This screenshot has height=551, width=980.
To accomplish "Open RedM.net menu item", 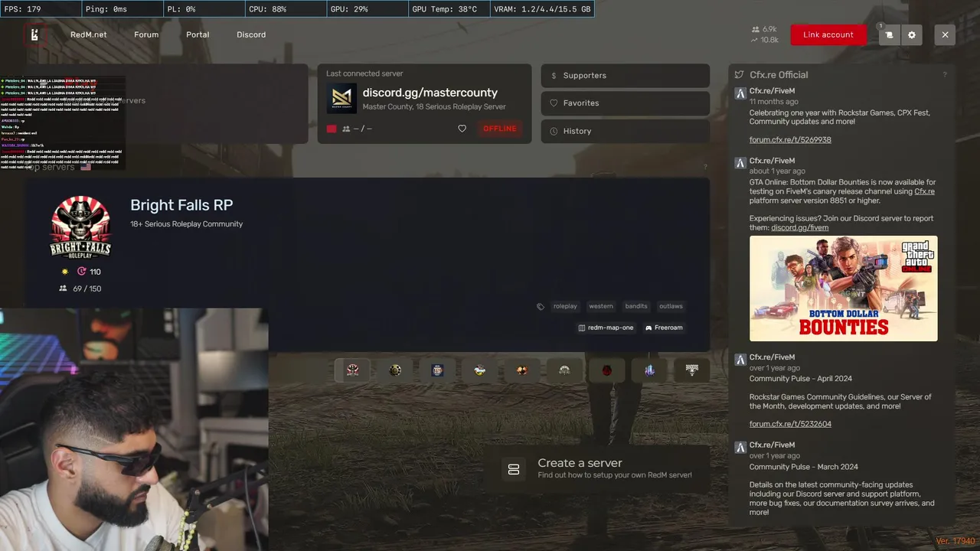I will [x=89, y=34].
